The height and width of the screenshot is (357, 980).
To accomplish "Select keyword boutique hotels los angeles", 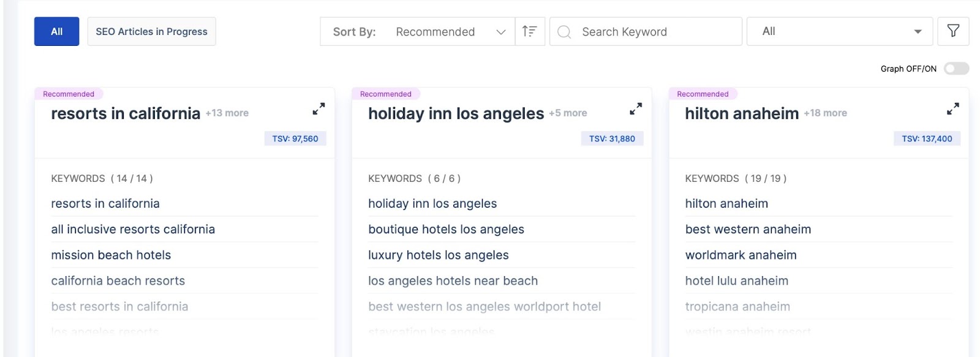I will [446, 229].
